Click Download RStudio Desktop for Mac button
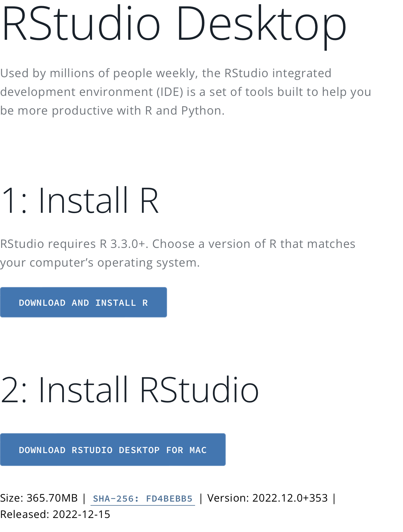 pos(113,450)
